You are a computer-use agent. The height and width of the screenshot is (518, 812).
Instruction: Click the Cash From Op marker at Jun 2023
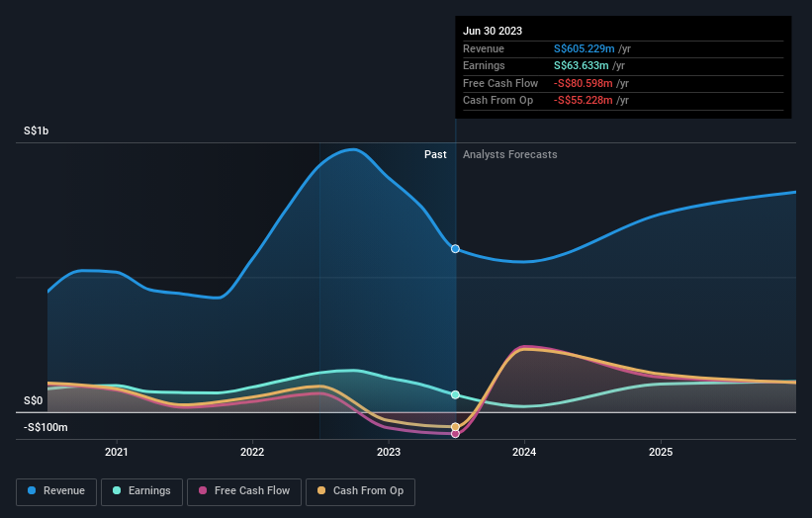455,427
